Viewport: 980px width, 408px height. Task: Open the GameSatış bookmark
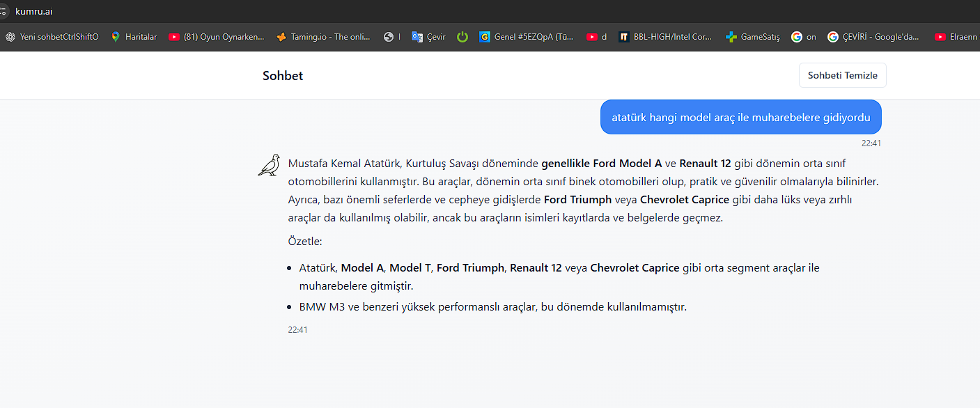[x=753, y=37]
